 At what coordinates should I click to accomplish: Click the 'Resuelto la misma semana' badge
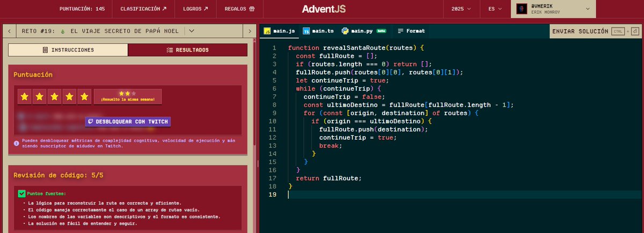128,96
